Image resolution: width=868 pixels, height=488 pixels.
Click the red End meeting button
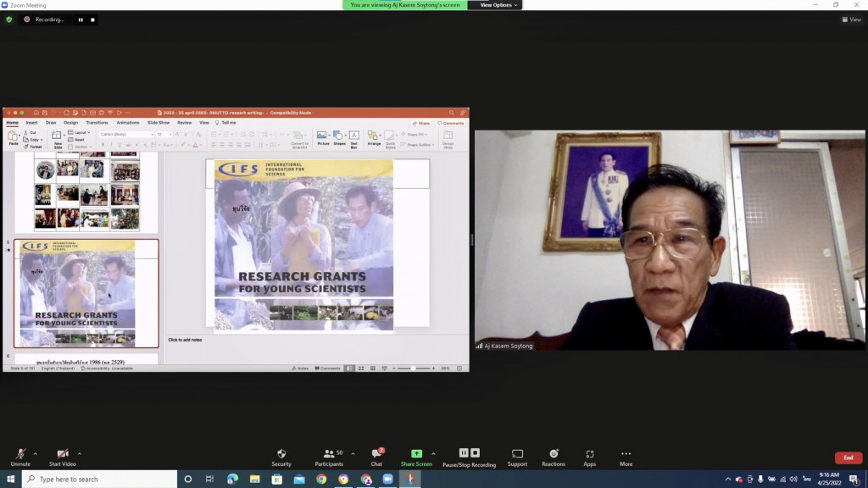[x=848, y=457]
